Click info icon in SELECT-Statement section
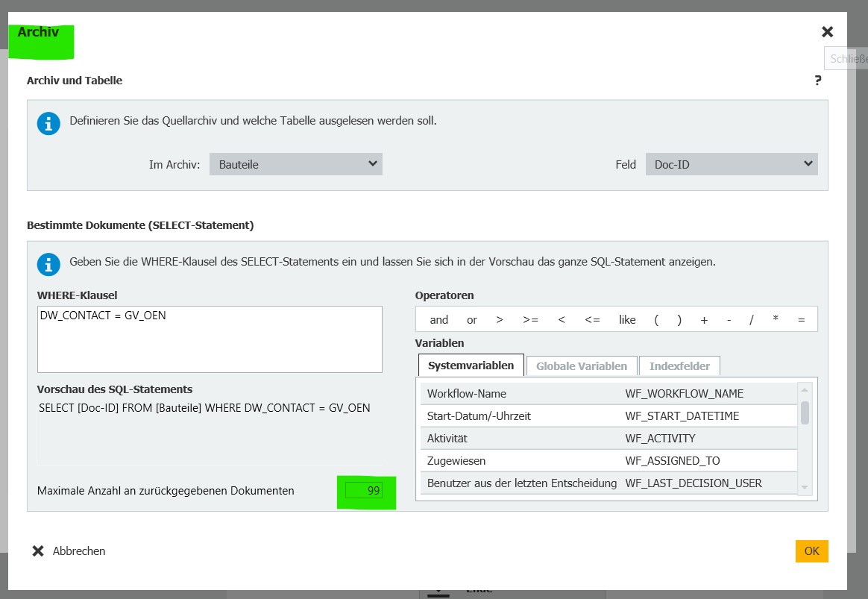The width and height of the screenshot is (868, 599). (48, 264)
